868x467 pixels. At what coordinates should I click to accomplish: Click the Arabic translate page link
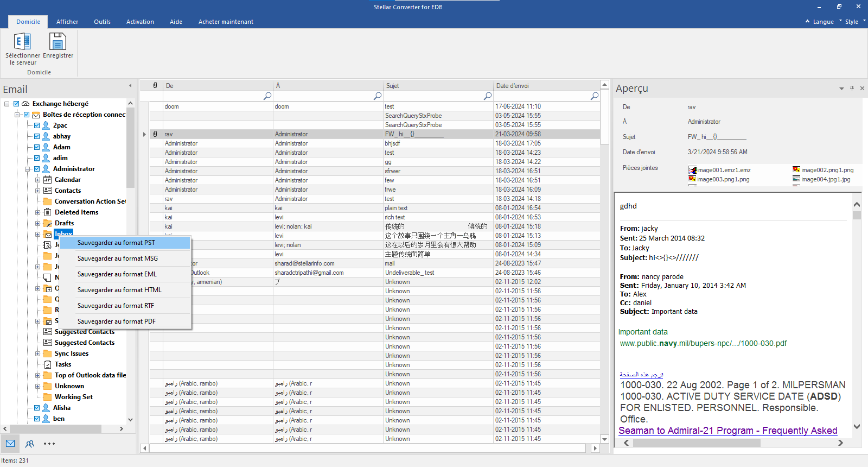tap(641, 375)
